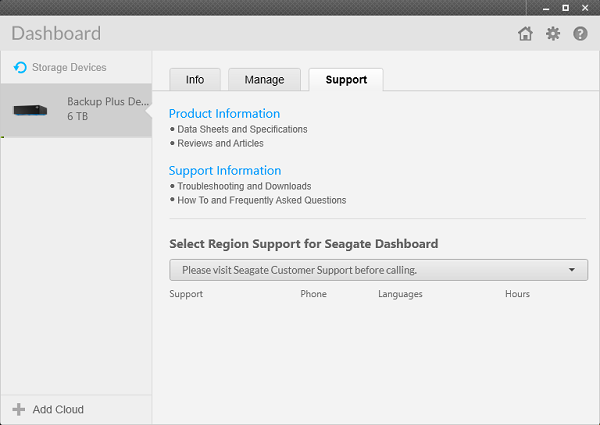The image size is (600, 425).
Task: Open How To and Frequently Asked Questions
Action: [x=262, y=200]
